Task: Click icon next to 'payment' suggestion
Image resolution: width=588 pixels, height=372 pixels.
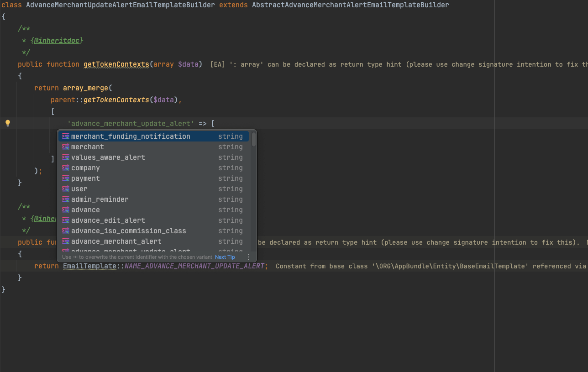Action: (66, 178)
